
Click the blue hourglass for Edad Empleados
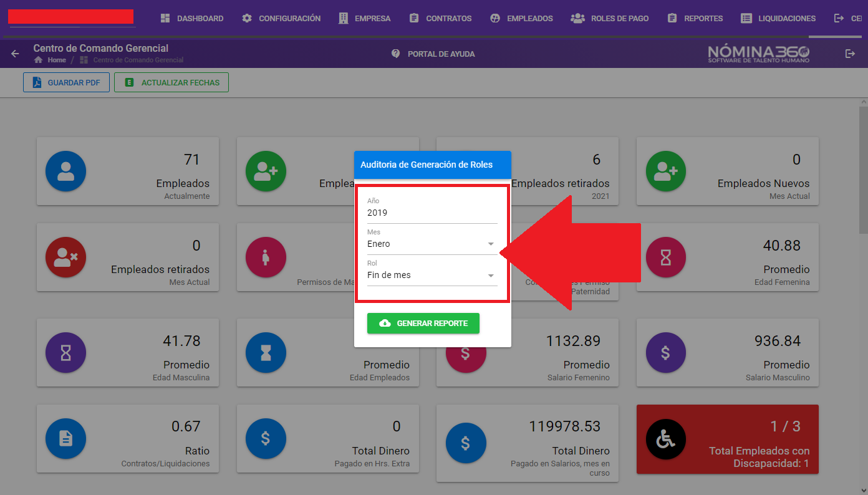[266, 352]
